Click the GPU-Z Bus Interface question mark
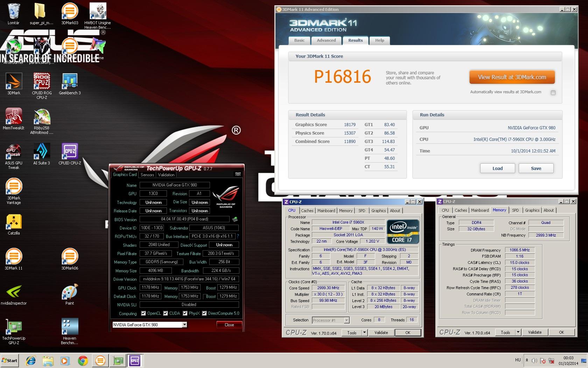 click(x=238, y=236)
